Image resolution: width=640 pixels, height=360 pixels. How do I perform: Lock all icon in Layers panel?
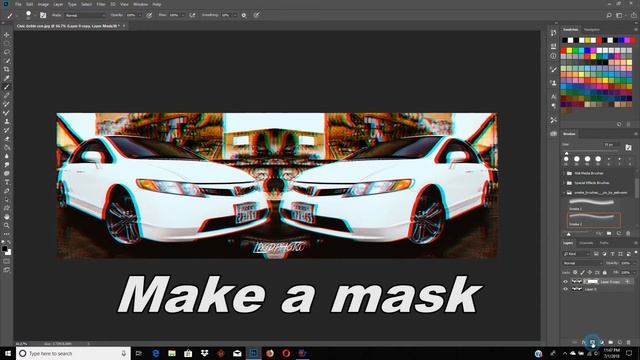point(604,272)
